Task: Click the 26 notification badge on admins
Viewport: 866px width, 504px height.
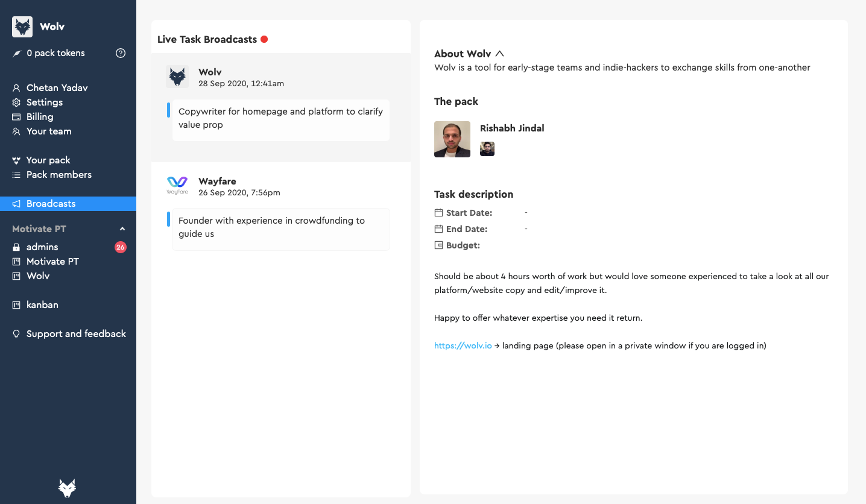Action: coord(121,247)
